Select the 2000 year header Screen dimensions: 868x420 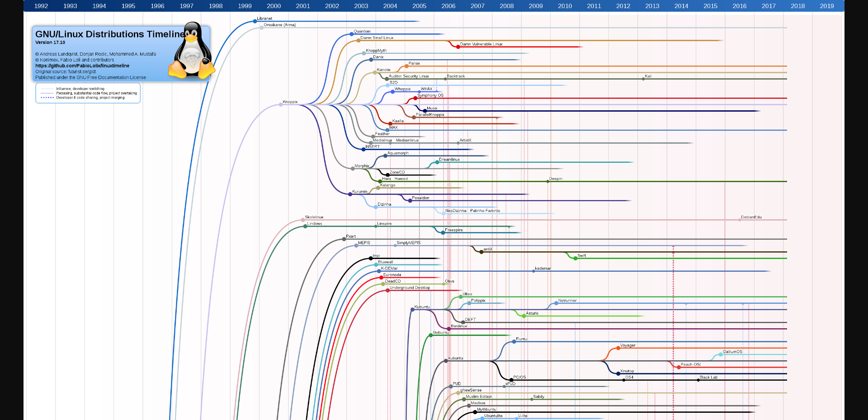point(274,6)
